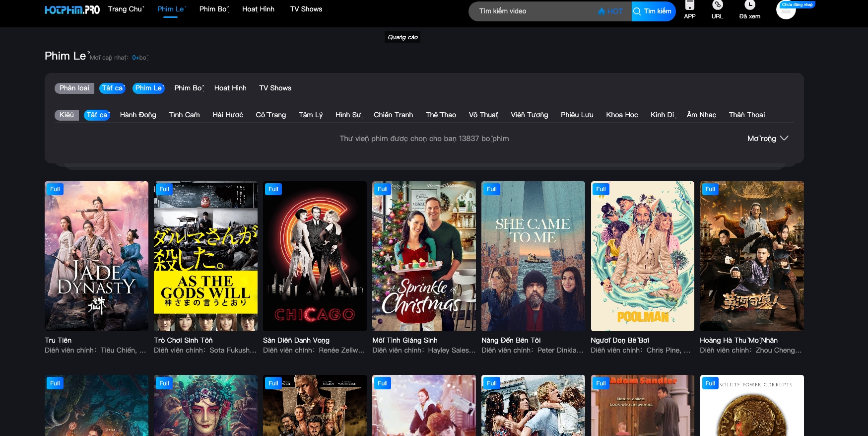Open the APP download icon
This screenshot has height=436, width=868.
(689, 6)
